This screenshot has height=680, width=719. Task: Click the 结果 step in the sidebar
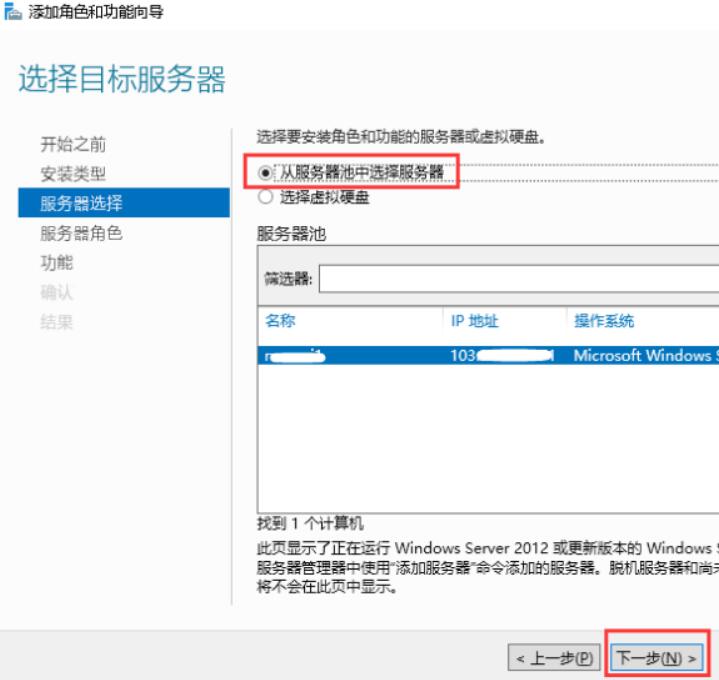pos(56,322)
